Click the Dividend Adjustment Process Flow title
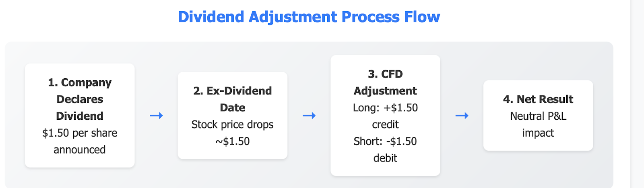 click(309, 17)
